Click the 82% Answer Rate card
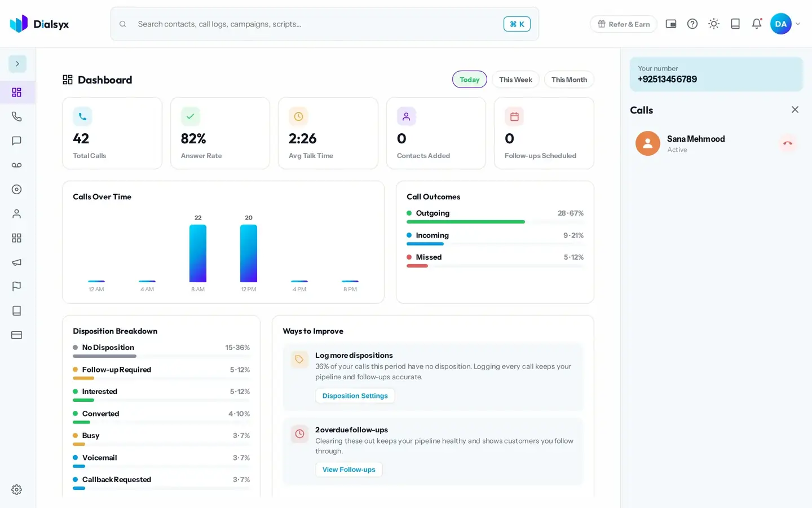The height and width of the screenshot is (508, 812). point(220,133)
